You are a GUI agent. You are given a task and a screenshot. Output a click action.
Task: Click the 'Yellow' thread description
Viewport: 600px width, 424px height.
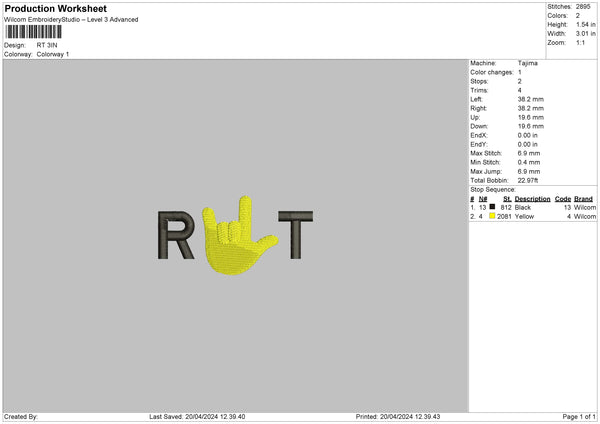click(x=524, y=217)
